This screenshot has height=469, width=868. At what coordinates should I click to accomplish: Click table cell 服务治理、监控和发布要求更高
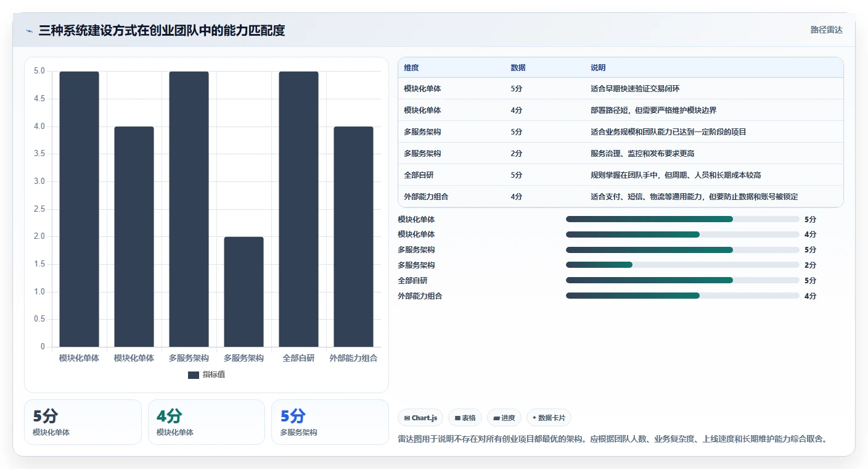tap(642, 154)
